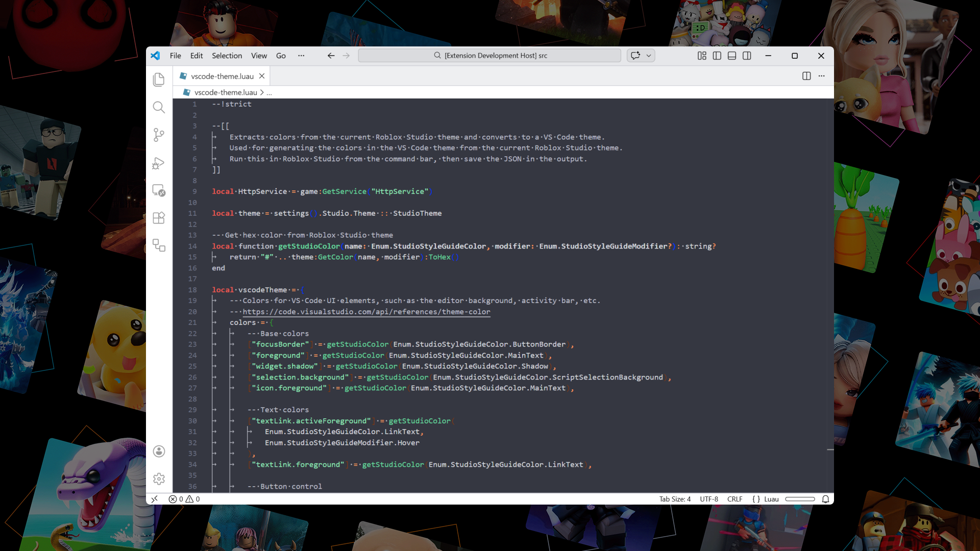Expand the breadcrumb ellipsis after vscode-theme.luau
This screenshot has height=551, width=980.
[x=269, y=92]
